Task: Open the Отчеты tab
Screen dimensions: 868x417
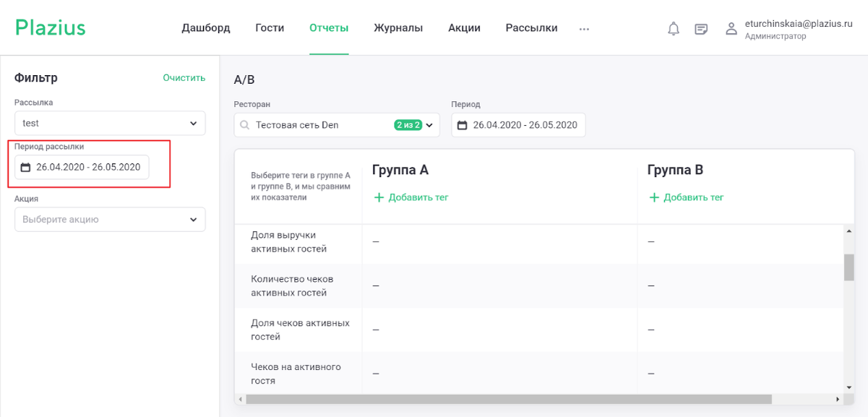Action: pyautogui.click(x=329, y=27)
